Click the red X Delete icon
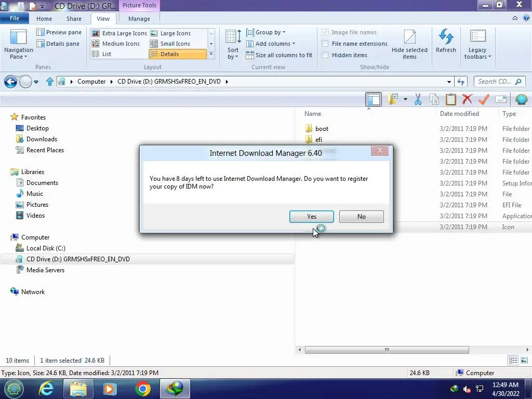Viewport: 532px width, 399px height. (x=467, y=99)
